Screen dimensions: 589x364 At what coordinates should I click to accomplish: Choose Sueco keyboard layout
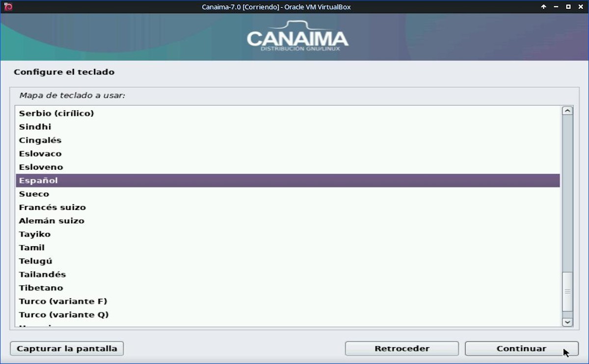pos(34,194)
